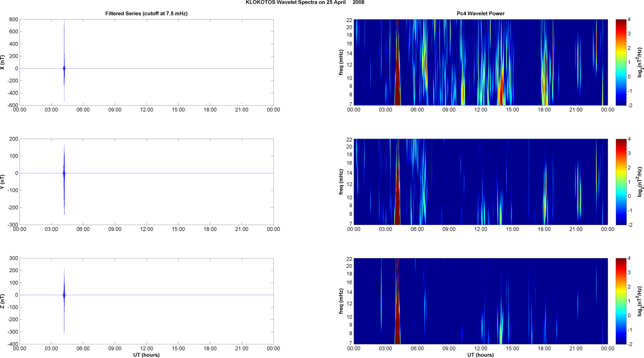Click the "freq (mHz)" label of the Y-row spectrogram
Viewport: 644px width, 358px height.
pos(341,182)
